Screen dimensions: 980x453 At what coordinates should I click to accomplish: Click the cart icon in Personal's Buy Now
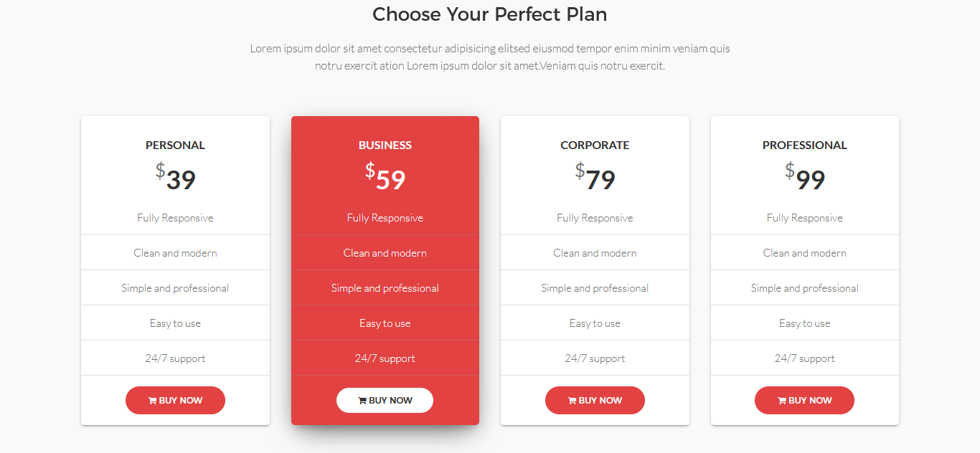[152, 401]
